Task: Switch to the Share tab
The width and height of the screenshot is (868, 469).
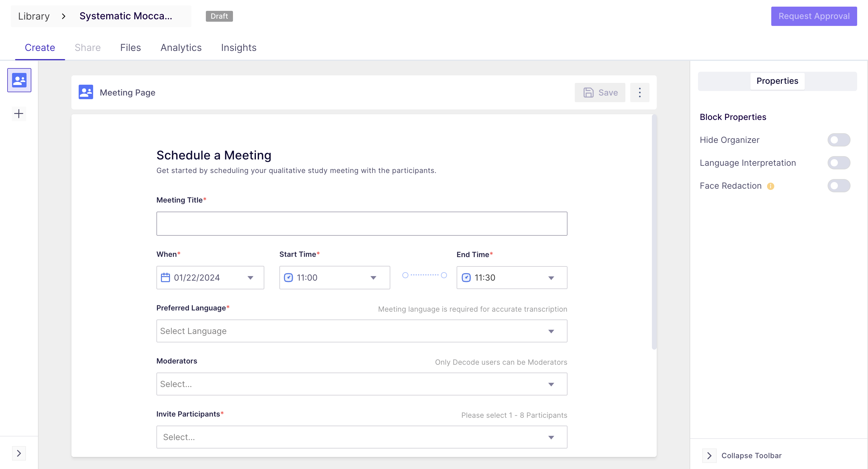Action: (88, 48)
